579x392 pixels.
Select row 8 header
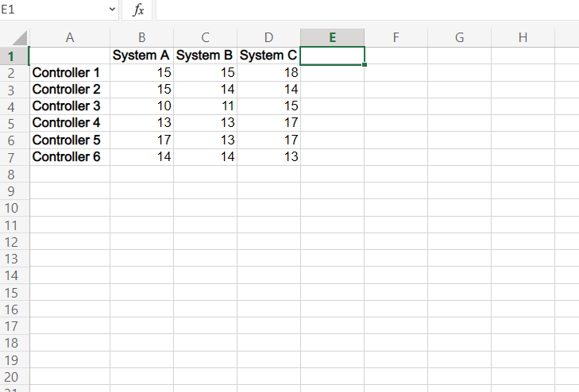tap(14, 174)
